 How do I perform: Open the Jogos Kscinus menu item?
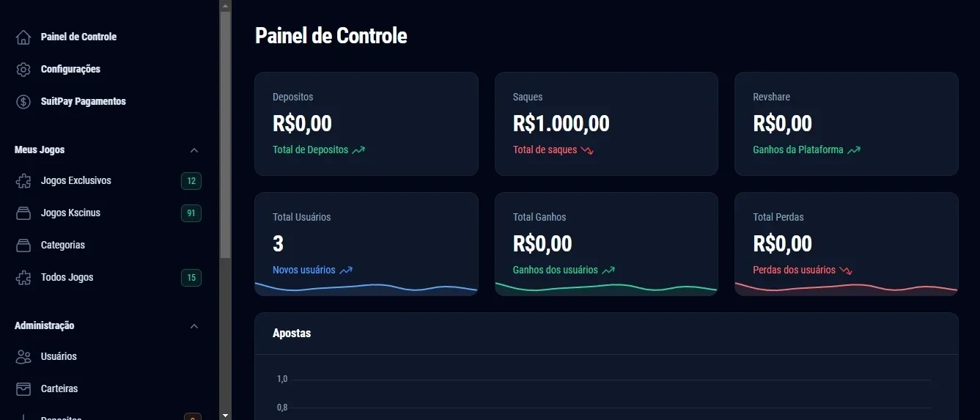click(108, 213)
